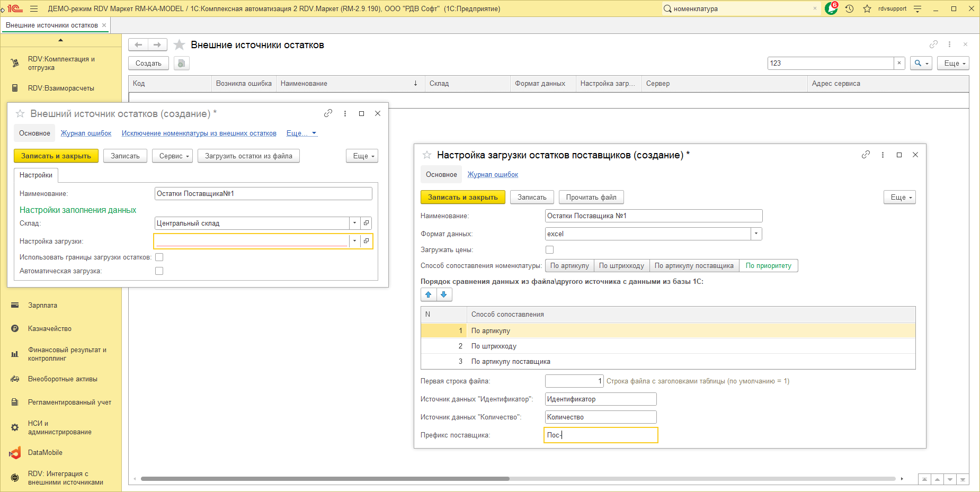Image resolution: width=980 pixels, height=492 pixels.
Task: Expand the Формат данных dropdown
Action: pyautogui.click(x=756, y=234)
